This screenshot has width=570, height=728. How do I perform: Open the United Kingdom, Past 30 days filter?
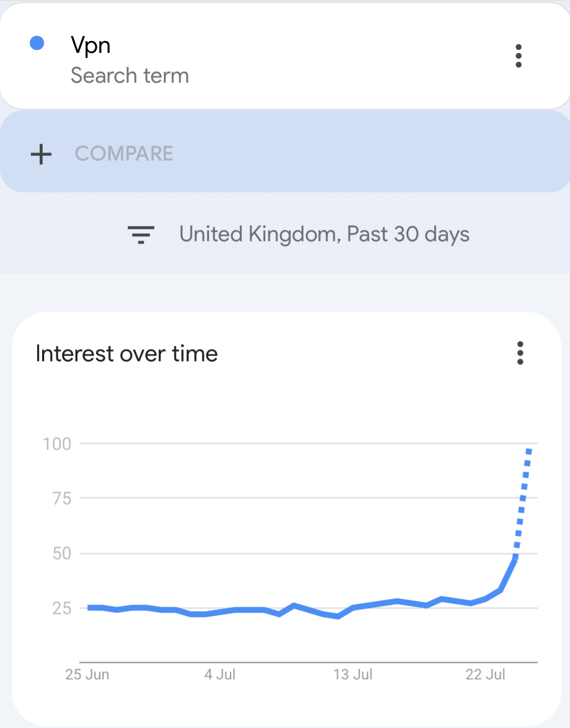point(324,234)
